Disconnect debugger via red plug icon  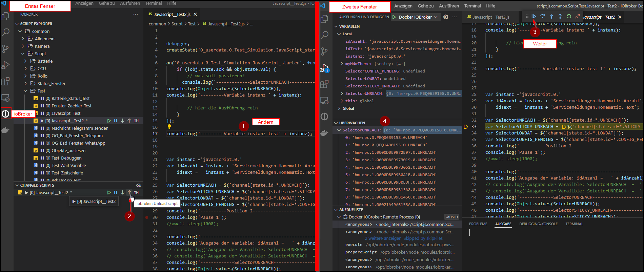point(578,16)
